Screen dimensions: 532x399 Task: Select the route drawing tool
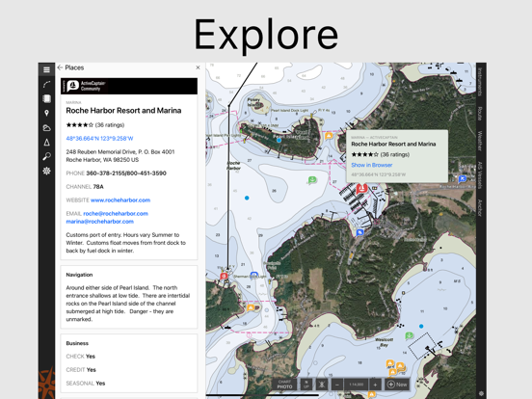[46, 84]
